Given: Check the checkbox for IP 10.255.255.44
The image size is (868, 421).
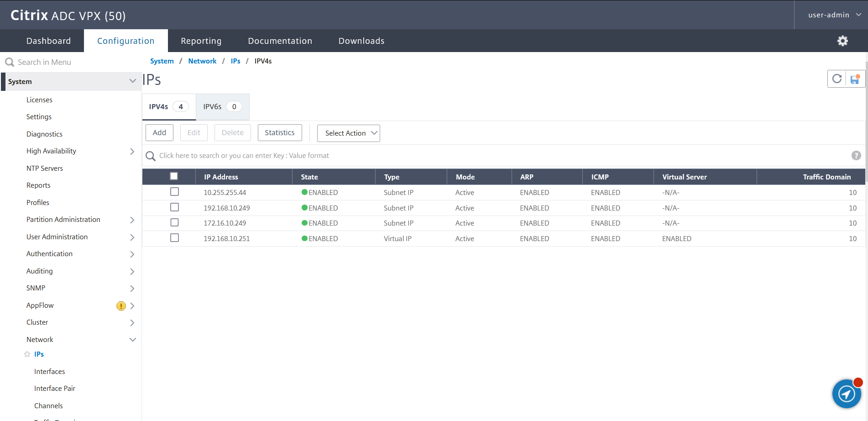Looking at the screenshot, I should click(x=174, y=192).
